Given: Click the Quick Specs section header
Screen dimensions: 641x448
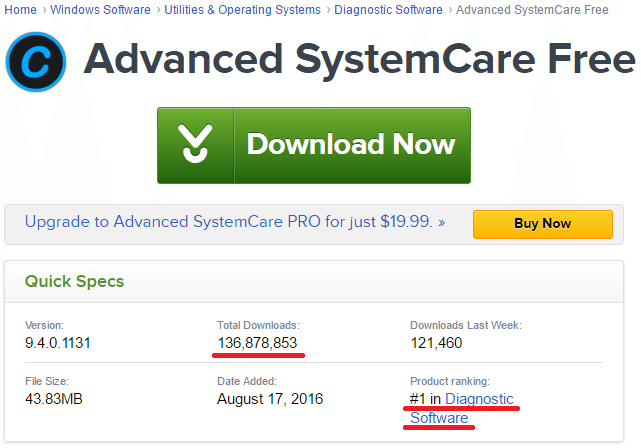Looking at the screenshot, I should [74, 281].
